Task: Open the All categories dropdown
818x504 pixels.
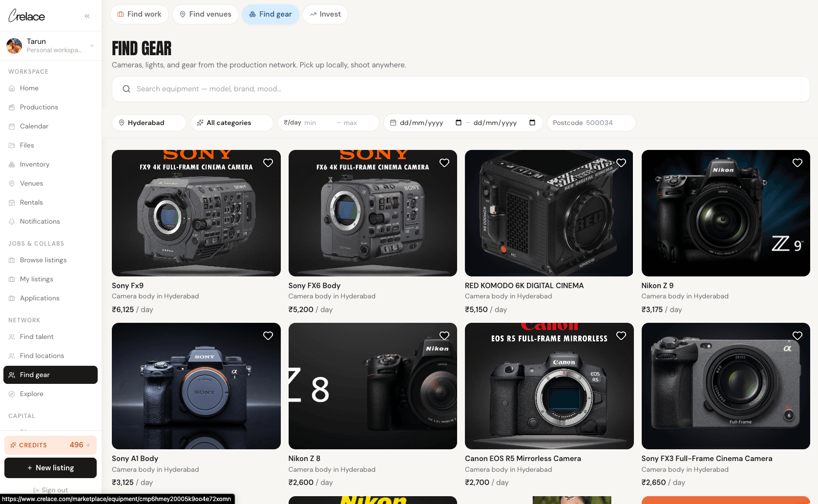Action: click(232, 123)
